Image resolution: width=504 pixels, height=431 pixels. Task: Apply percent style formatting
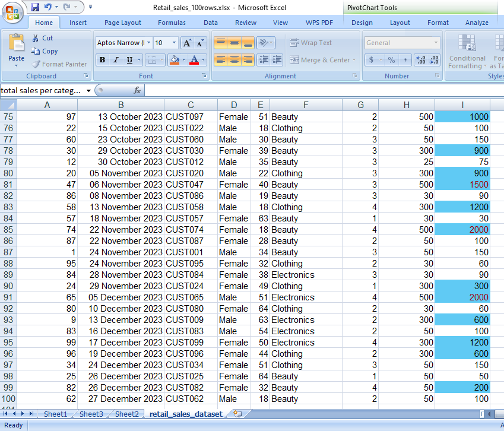(x=391, y=60)
